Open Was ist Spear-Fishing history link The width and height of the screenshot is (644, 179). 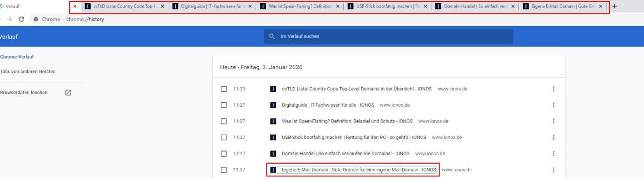click(347, 121)
